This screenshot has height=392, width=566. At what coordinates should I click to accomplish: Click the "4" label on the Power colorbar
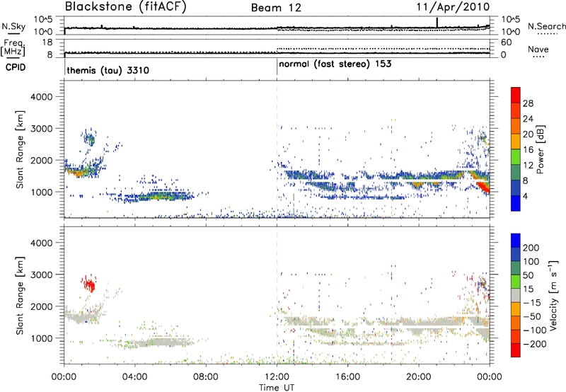(526, 196)
